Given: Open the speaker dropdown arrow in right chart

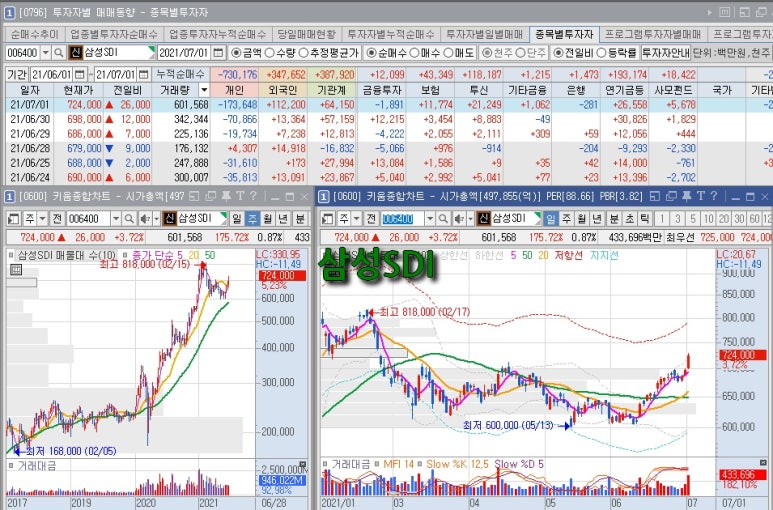Looking at the screenshot, I should click(471, 218).
